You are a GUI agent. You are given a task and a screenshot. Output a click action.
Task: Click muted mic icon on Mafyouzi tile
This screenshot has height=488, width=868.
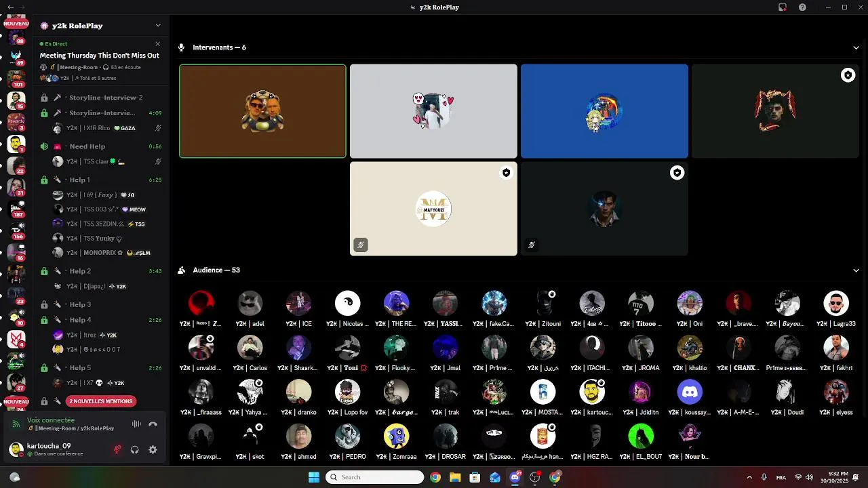coord(361,245)
